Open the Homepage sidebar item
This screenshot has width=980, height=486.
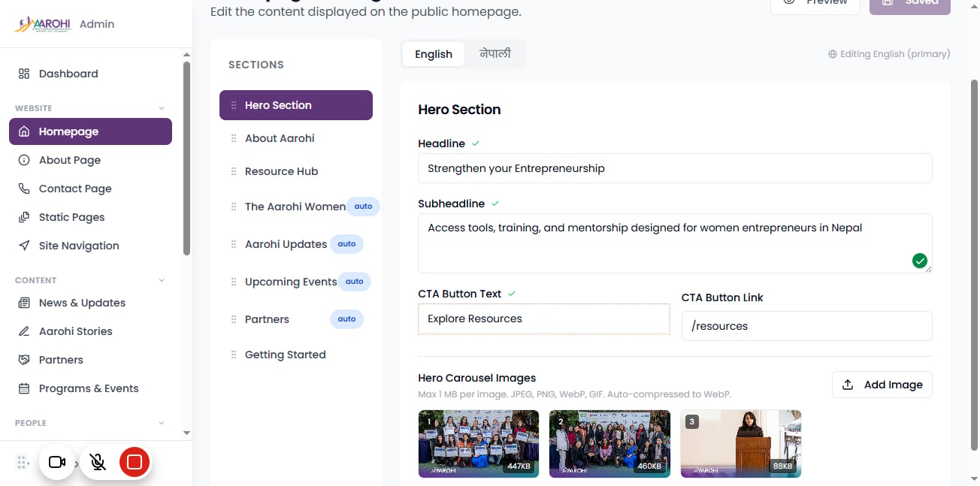[90, 131]
